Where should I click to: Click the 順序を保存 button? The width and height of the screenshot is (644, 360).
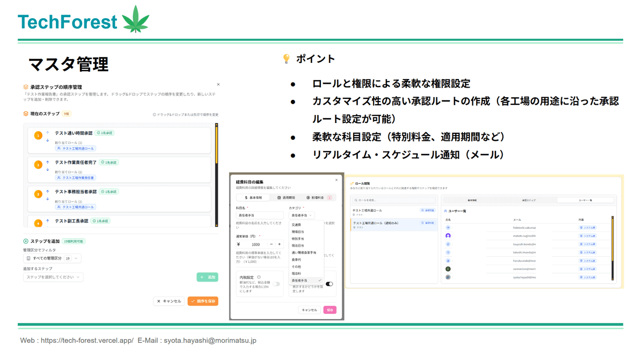[202, 301]
